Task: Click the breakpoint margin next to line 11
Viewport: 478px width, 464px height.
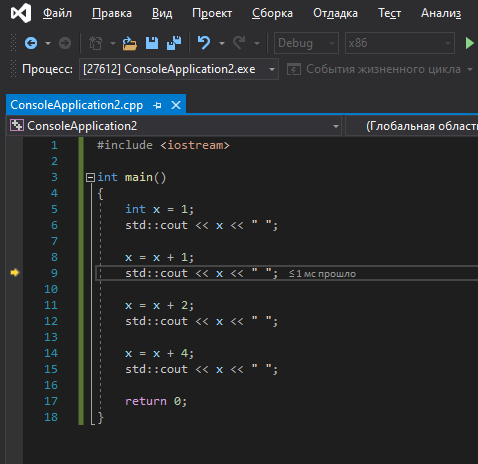Action: click(x=15, y=305)
